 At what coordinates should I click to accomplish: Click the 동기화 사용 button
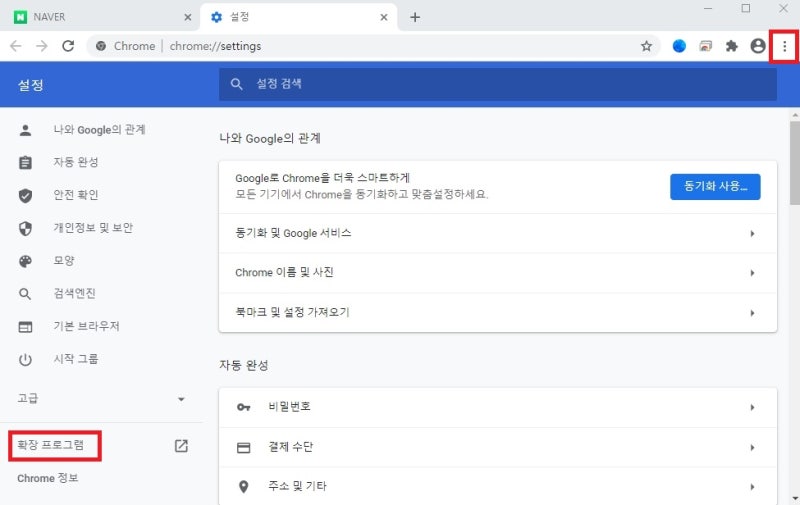pyautogui.click(x=715, y=187)
